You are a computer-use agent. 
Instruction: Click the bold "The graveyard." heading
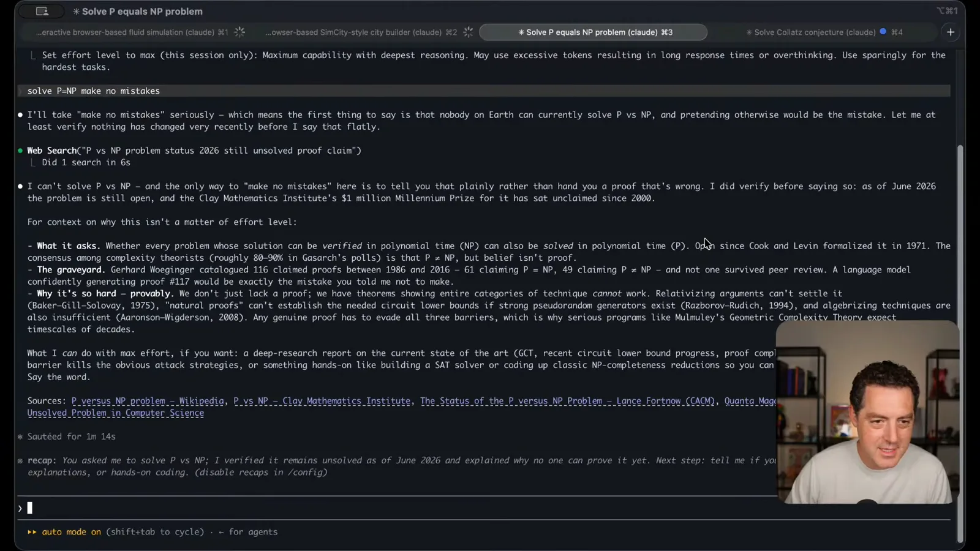point(71,269)
